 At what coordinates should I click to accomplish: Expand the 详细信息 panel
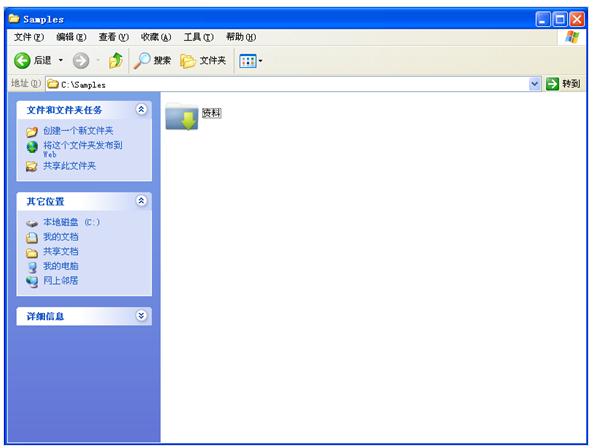click(x=141, y=315)
